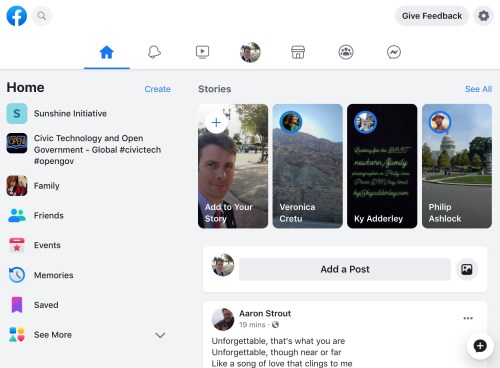500x368 pixels.
Task: Open the Marketplace storefront tab
Action: coord(298,52)
